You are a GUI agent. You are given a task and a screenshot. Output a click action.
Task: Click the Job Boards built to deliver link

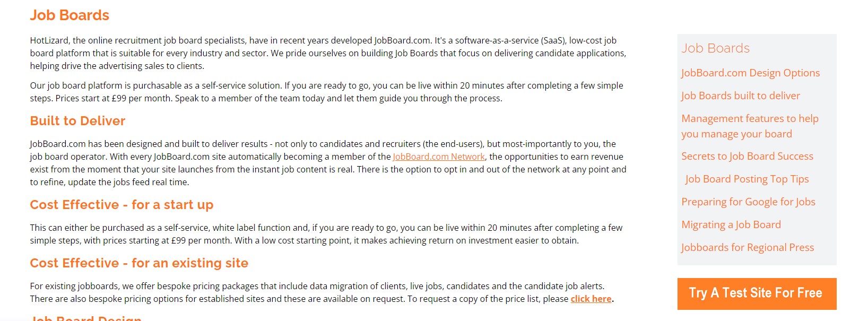740,96
